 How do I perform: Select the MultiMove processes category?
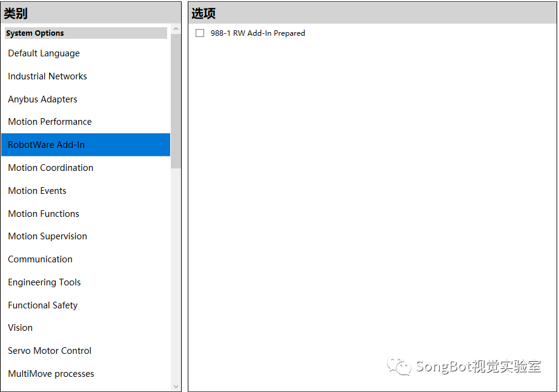[86, 373]
